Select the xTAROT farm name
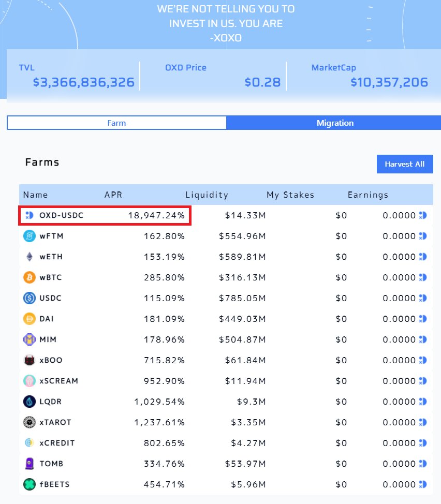 pos(55,422)
